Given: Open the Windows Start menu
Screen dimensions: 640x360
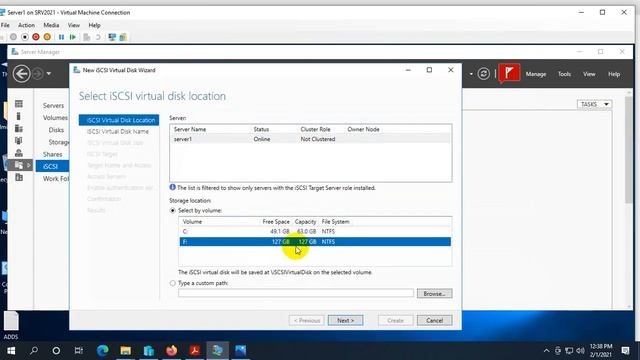Looking at the screenshot, I should pos(11,351).
